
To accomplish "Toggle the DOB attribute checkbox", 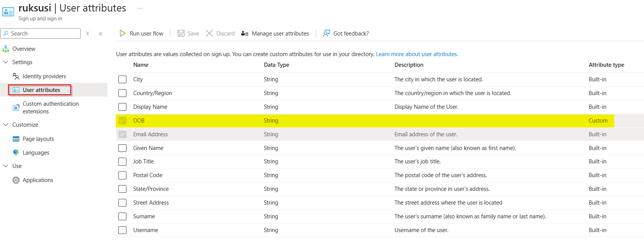I will tap(122, 121).
